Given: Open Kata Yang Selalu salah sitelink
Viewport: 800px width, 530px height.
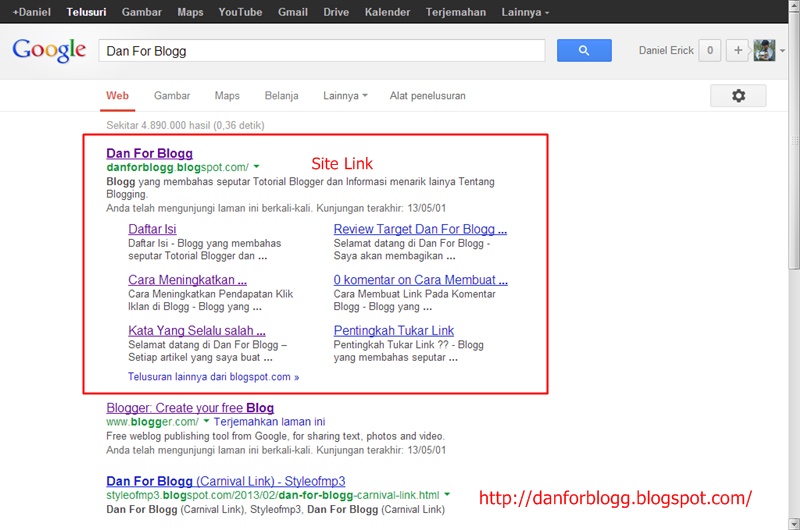Looking at the screenshot, I should pyautogui.click(x=196, y=331).
